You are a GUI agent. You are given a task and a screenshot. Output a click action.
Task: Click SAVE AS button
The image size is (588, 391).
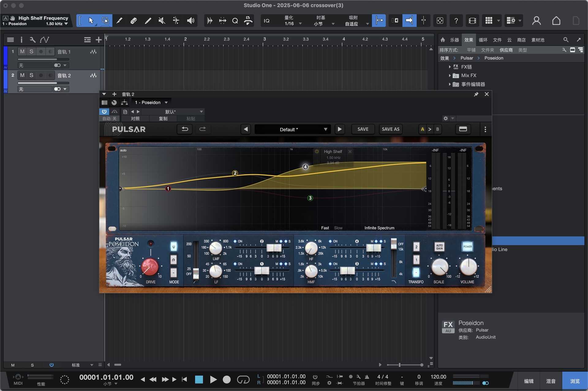pyautogui.click(x=390, y=129)
